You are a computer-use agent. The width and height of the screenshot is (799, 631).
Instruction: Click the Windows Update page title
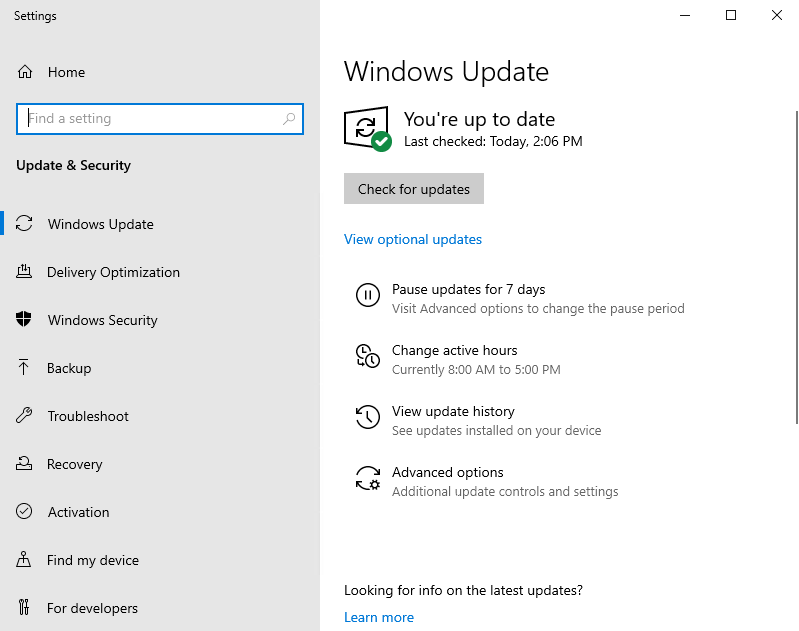point(446,71)
